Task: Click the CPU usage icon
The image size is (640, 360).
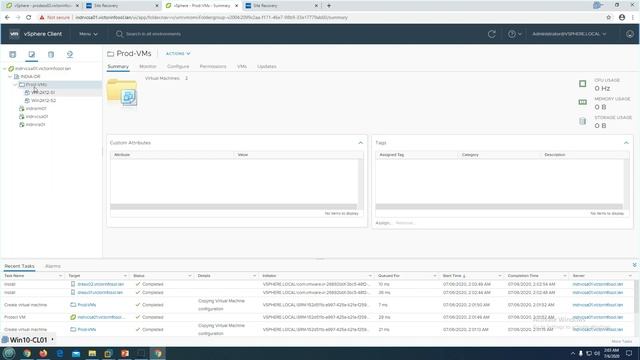Action: point(582,84)
